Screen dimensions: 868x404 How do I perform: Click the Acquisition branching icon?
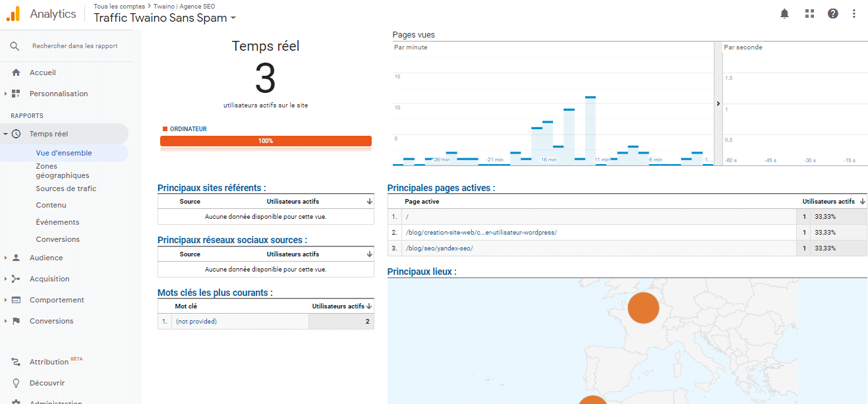pyautogui.click(x=16, y=279)
